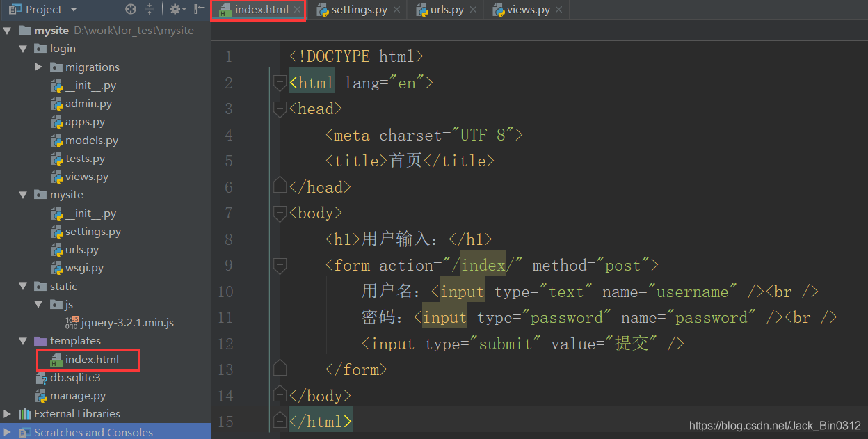Image resolution: width=868 pixels, height=439 pixels.
Task: Click the <!DOCTYPE html> declaration
Action: (x=356, y=57)
